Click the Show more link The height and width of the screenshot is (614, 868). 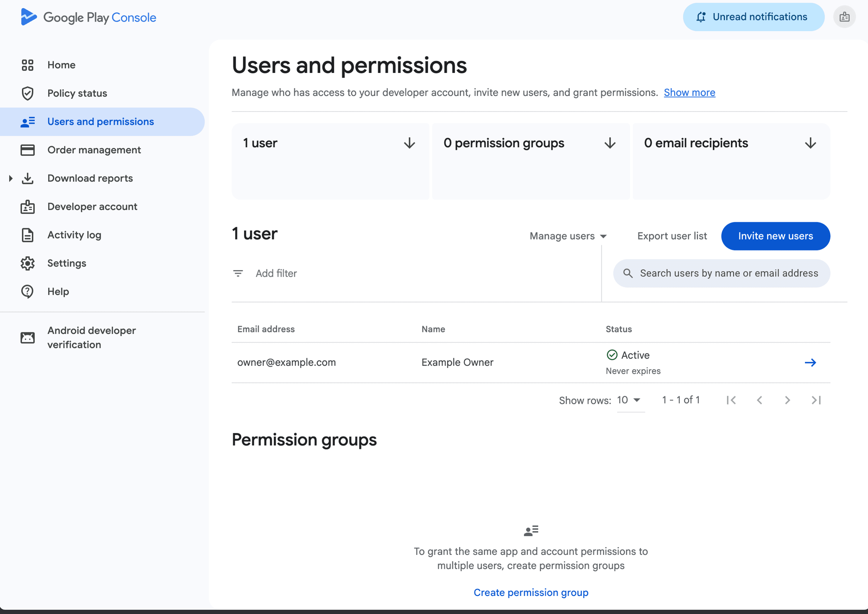pyautogui.click(x=690, y=93)
